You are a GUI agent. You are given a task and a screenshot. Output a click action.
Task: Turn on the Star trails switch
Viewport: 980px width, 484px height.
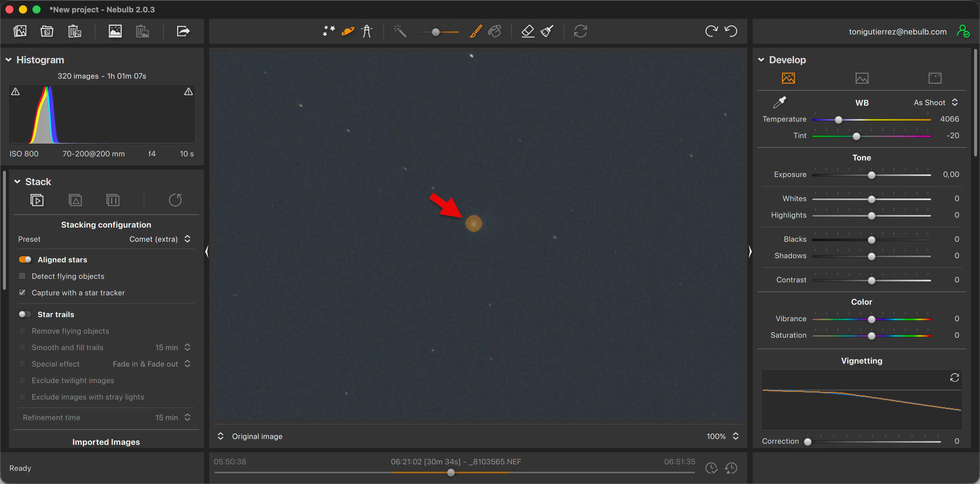coord(25,314)
